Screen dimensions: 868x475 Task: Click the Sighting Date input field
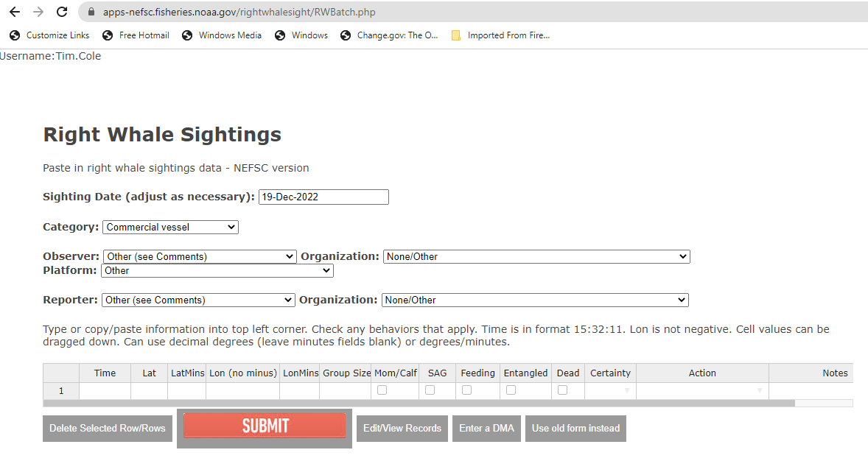pyautogui.click(x=323, y=197)
